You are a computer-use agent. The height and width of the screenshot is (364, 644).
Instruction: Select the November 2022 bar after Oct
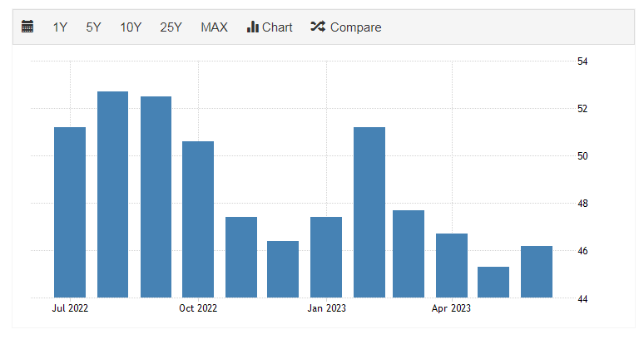pyautogui.click(x=241, y=257)
